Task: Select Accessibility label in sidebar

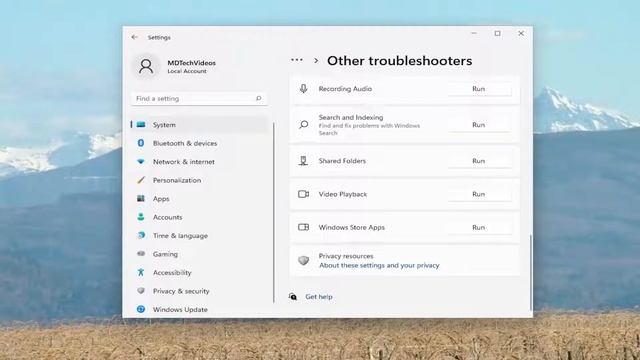Action: click(x=172, y=272)
